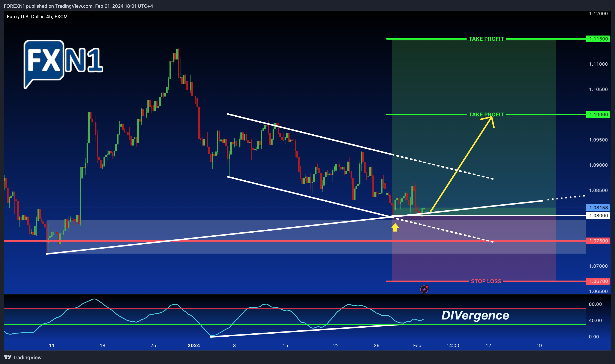615x364 pixels.
Task: Click the 22 date label on the time axis
Action: [336, 345]
